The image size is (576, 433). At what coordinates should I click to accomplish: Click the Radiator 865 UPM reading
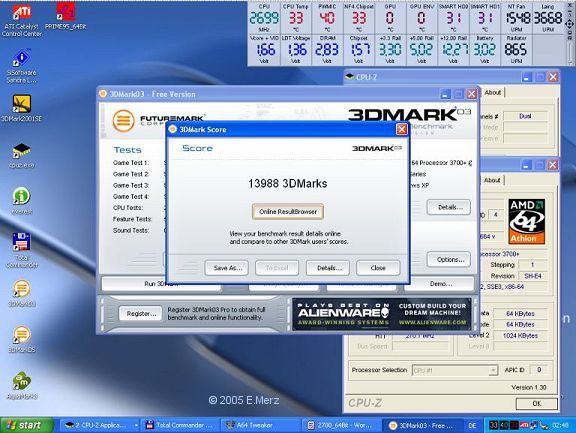pos(516,49)
